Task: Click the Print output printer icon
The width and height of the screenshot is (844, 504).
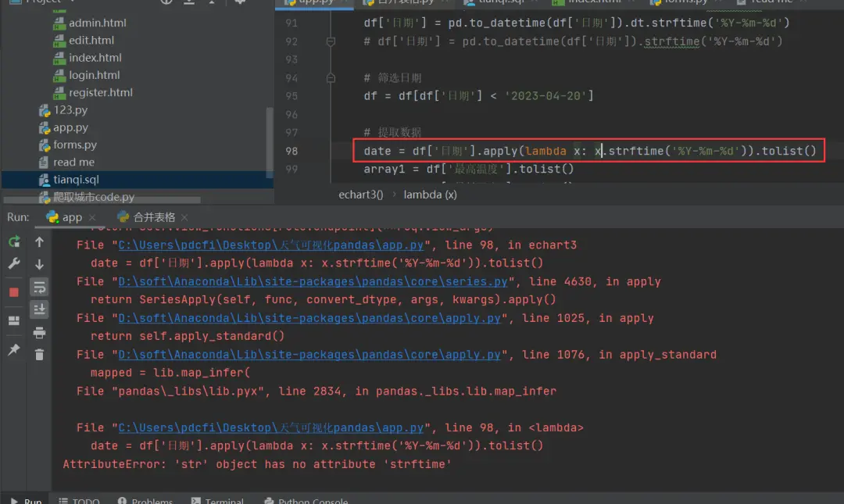Action: pos(39,333)
